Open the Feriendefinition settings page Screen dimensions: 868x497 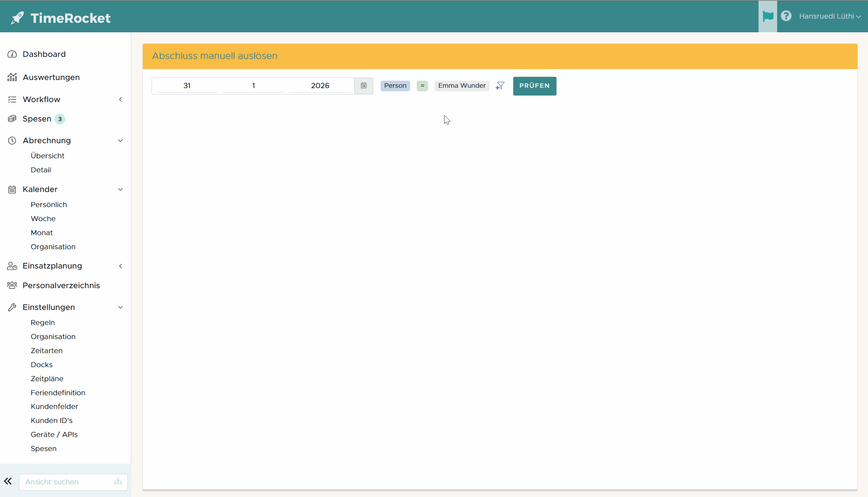(58, 392)
